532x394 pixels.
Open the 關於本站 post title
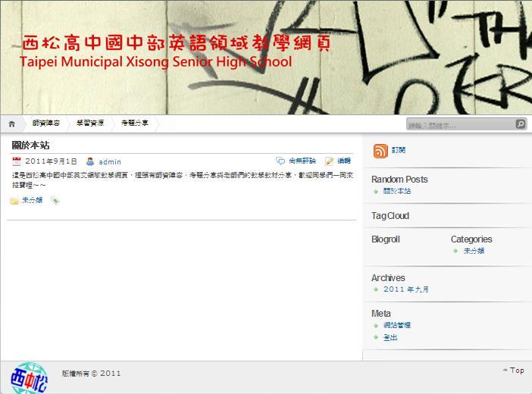(30, 145)
